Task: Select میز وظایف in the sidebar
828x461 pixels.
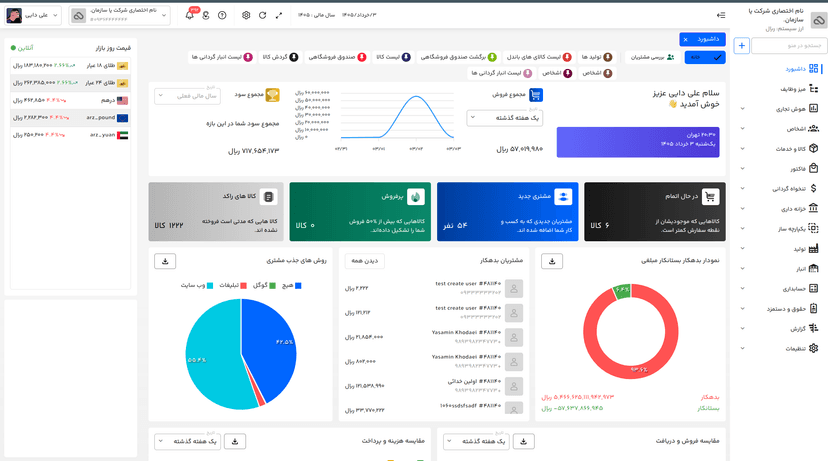Action: 799,89
